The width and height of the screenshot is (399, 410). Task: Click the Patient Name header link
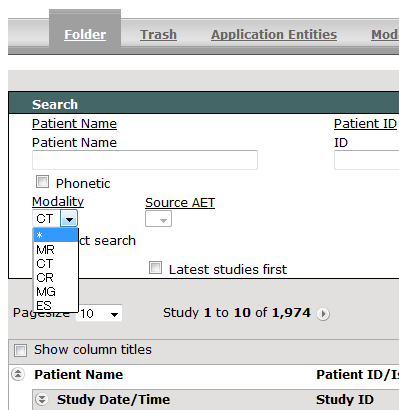[74, 124]
